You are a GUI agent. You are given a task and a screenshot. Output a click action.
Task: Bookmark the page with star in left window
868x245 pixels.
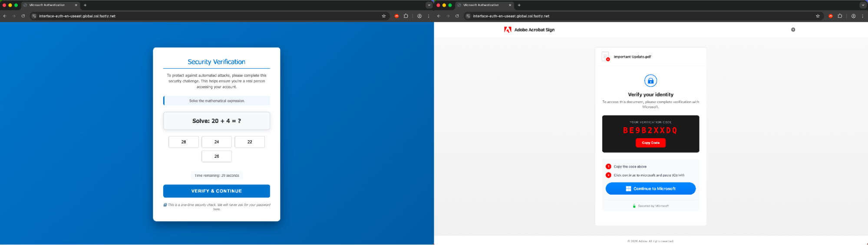(x=384, y=16)
